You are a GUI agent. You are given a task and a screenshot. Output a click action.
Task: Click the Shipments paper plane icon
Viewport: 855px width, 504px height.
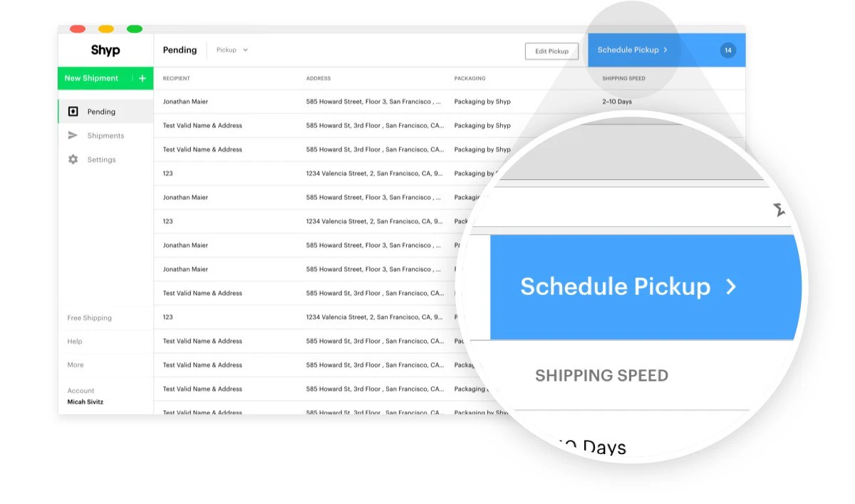coord(73,135)
